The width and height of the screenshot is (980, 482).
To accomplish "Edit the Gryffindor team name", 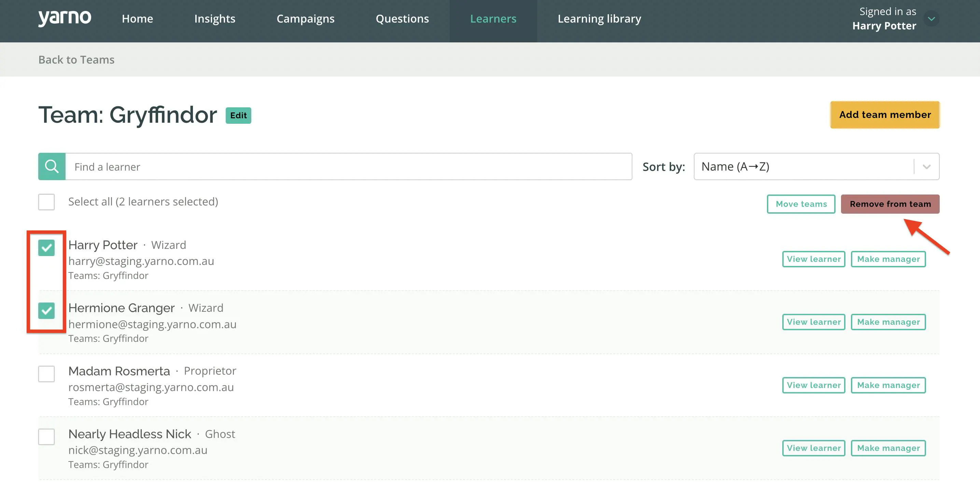I will (239, 115).
